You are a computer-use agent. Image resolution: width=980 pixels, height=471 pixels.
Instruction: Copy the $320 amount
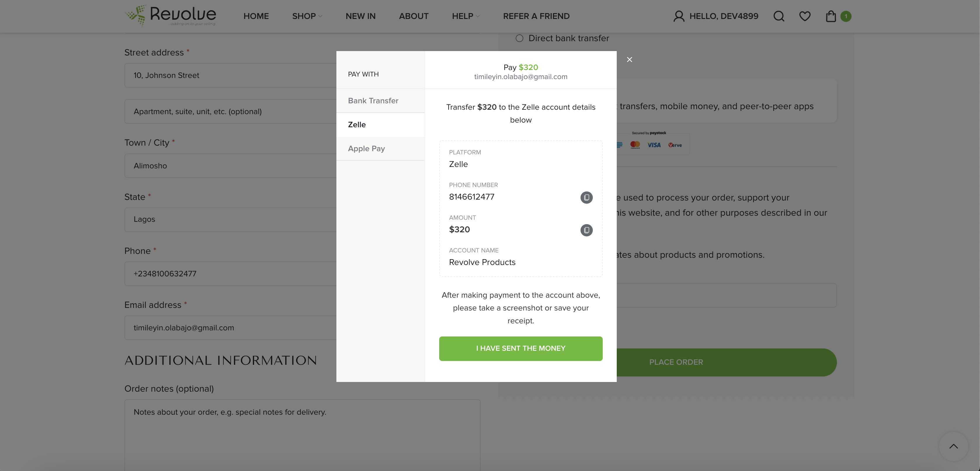pos(586,230)
